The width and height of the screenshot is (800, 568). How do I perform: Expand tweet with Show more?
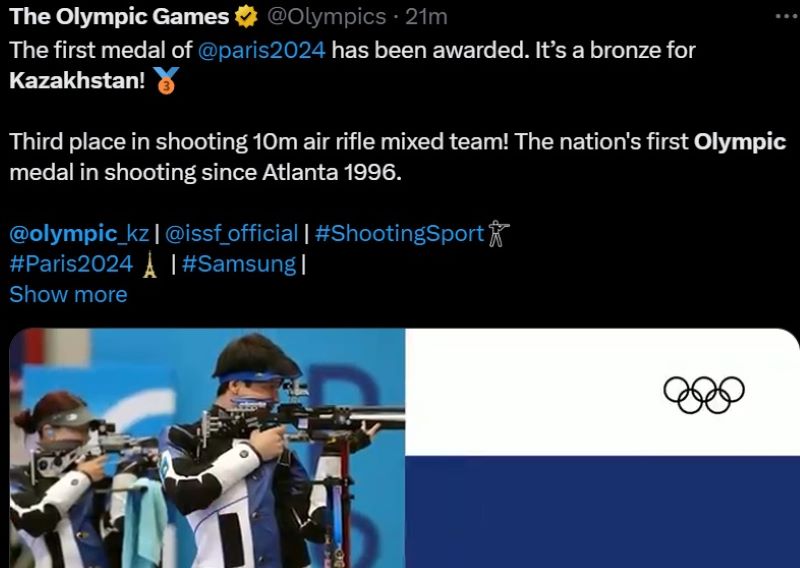68,294
